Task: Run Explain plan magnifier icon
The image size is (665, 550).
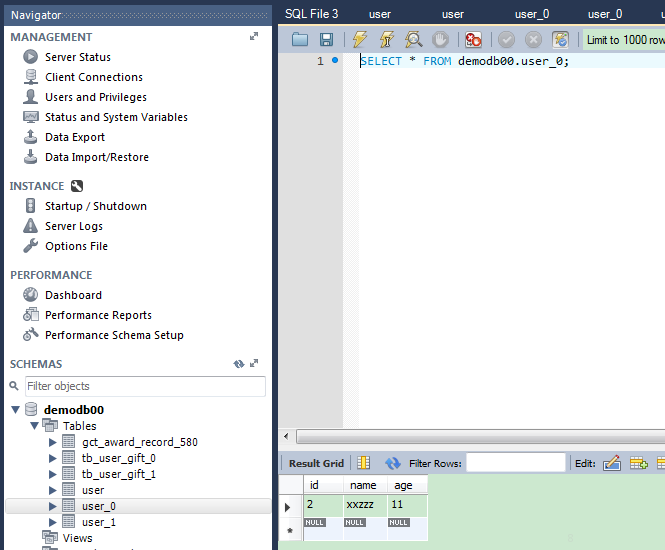Action: pyautogui.click(x=414, y=39)
